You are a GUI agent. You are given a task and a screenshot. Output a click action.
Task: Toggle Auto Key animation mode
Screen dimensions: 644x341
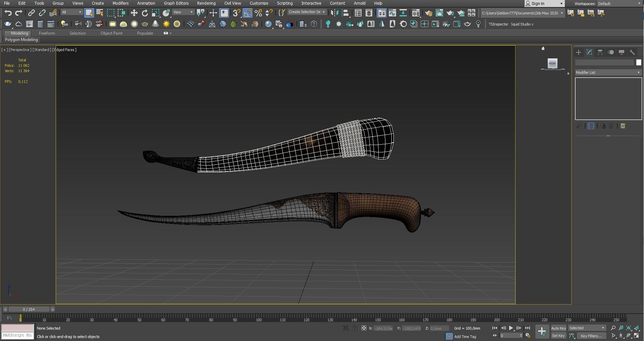pyautogui.click(x=558, y=328)
